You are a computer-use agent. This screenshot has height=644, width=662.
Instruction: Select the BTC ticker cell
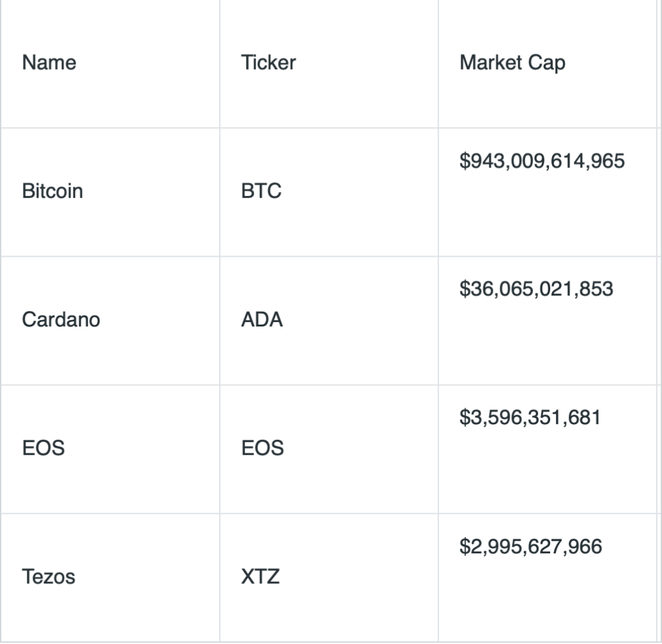[329, 192]
